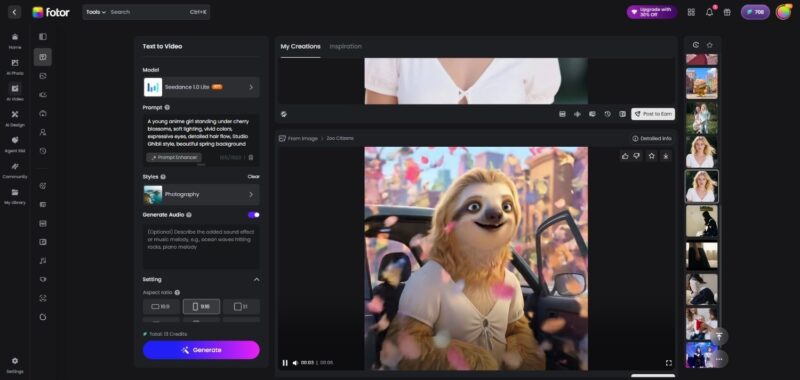This screenshot has width=800, height=380.
Task: Collapse the secondary tool panel icon
Action: point(43,37)
